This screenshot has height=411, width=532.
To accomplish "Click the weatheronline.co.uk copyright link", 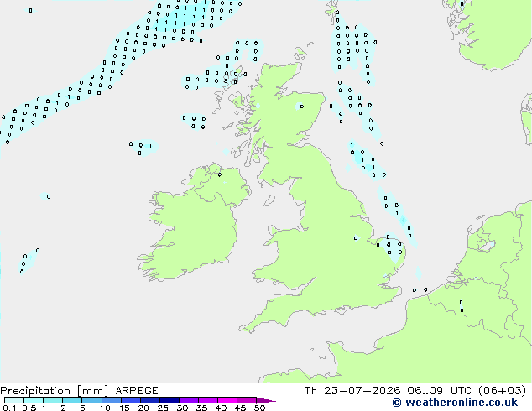I will click(x=455, y=403).
